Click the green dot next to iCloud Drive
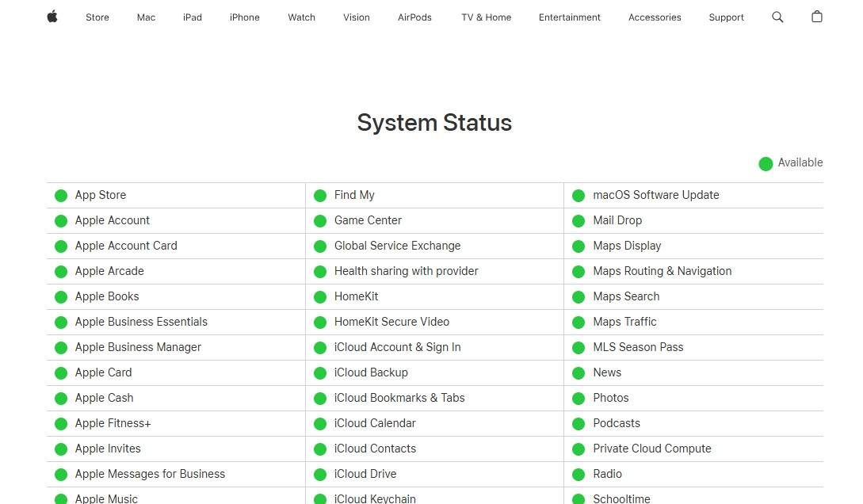This screenshot has width=863, height=504. click(320, 474)
